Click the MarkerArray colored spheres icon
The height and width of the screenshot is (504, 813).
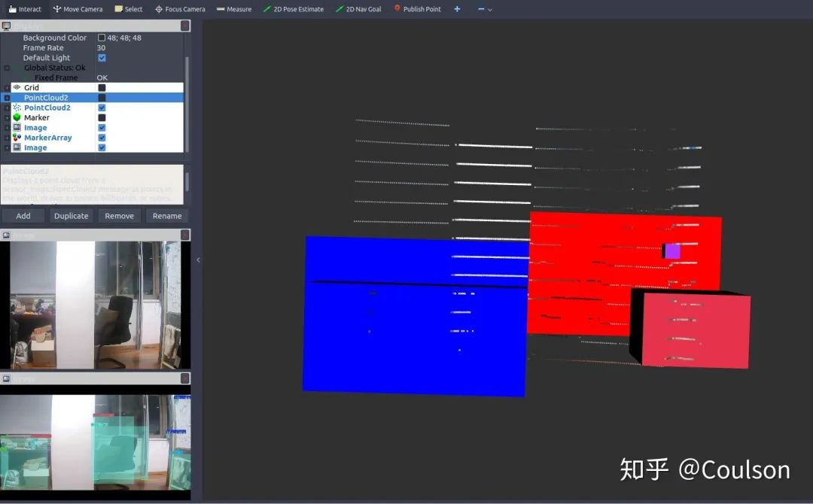[x=17, y=138]
